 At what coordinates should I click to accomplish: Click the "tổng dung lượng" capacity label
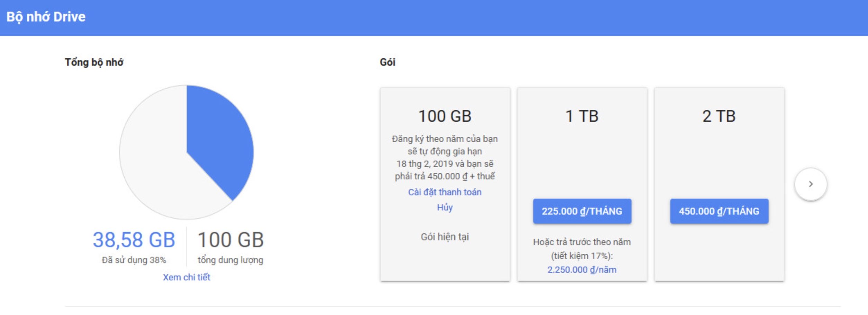point(230,260)
